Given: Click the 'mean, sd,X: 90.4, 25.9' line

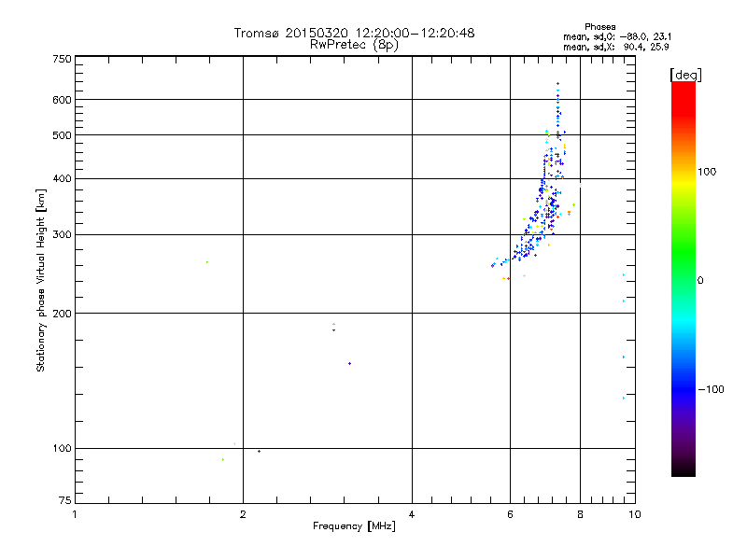Looking at the screenshot, I should click(x=616, y=47).
